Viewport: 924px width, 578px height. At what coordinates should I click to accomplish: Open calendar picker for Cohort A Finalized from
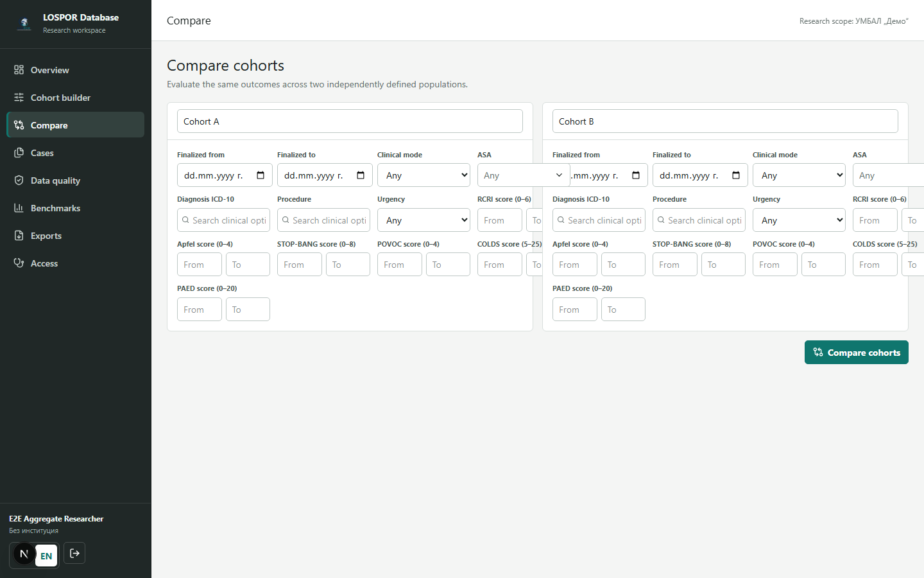261,175
